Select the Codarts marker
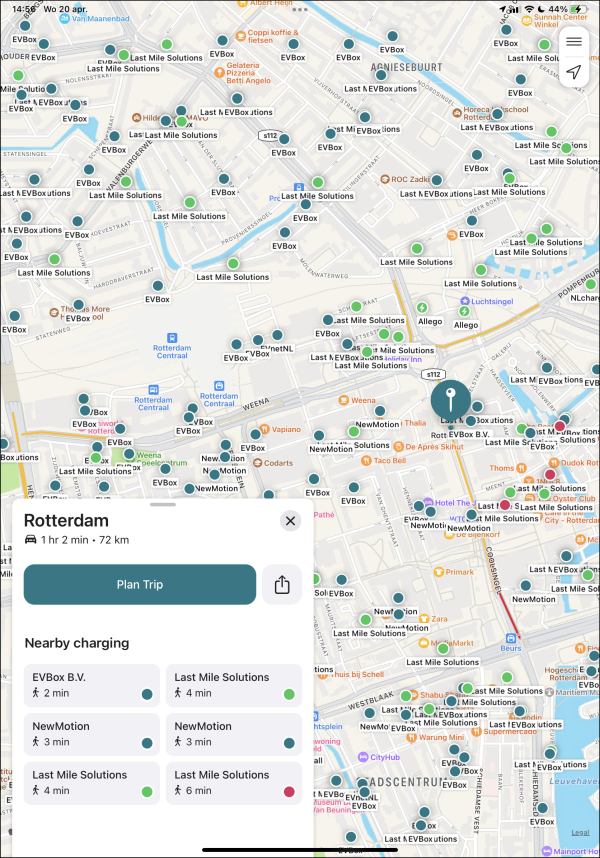Screen dimensions: 600x858 [258, 463]
